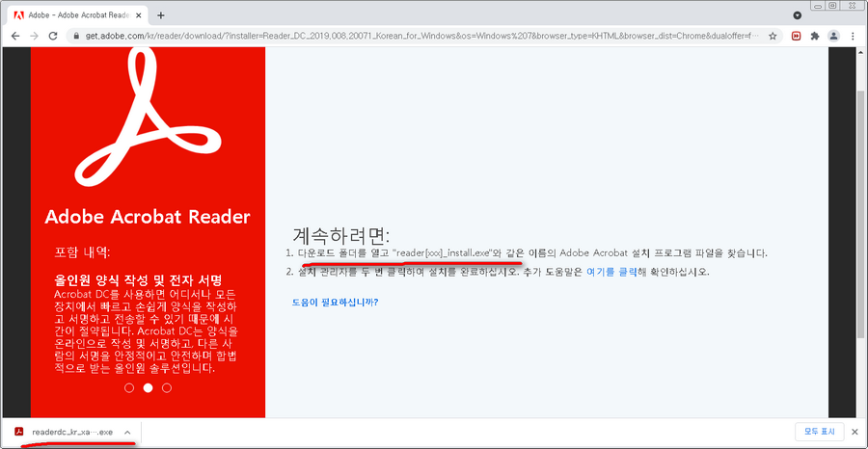The width and height of the screenshot is (868, 449).
Task: Bookmark this page with the star icon
Action: point(773,37)
